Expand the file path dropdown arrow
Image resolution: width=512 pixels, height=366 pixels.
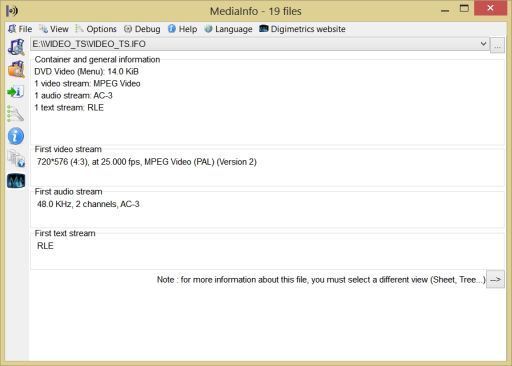coord(483,44)
